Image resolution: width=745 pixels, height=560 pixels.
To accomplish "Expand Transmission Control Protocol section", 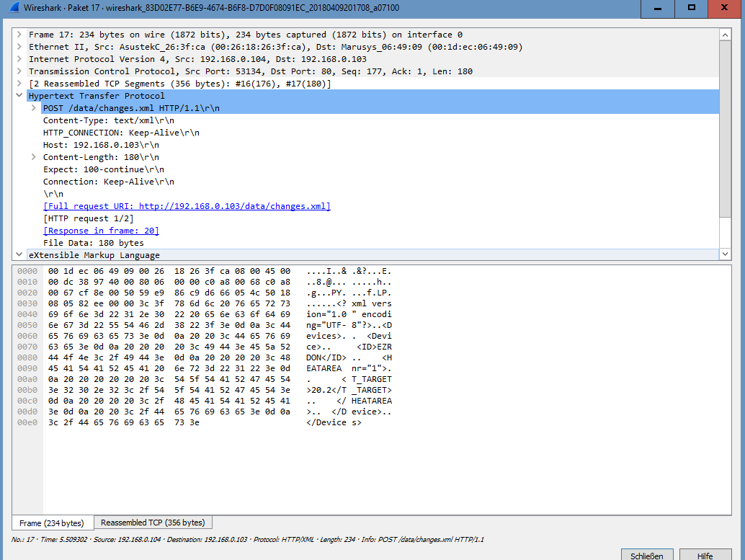I will point(19,71).
